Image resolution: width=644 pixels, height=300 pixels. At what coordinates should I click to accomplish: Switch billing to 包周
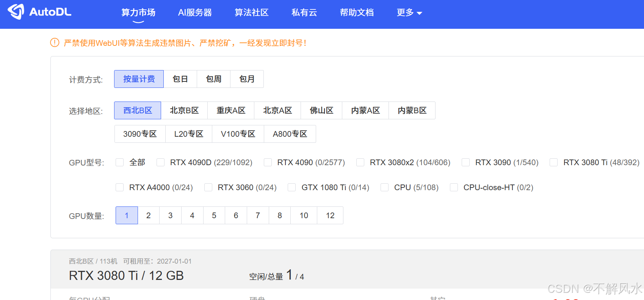coord(214,79)
